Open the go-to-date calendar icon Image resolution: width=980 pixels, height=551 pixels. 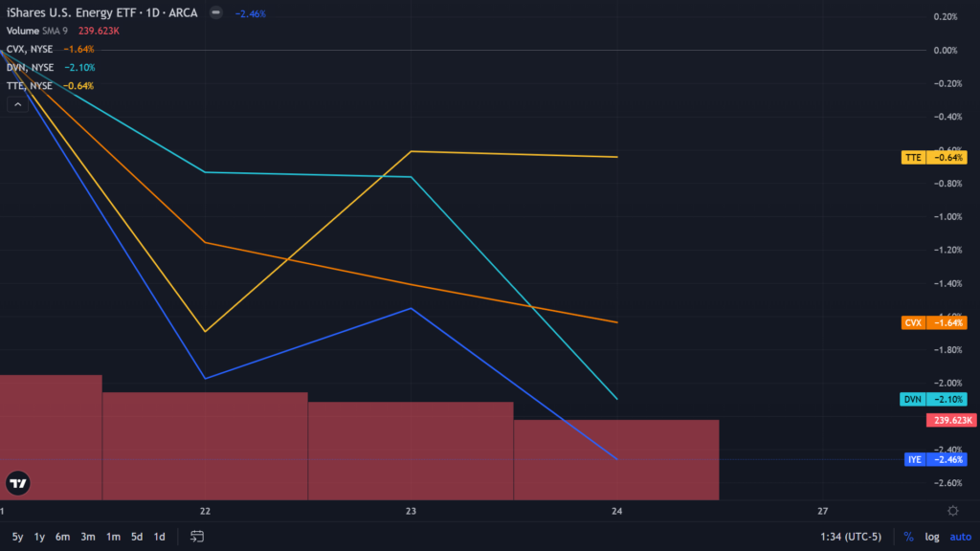(198, 537)
